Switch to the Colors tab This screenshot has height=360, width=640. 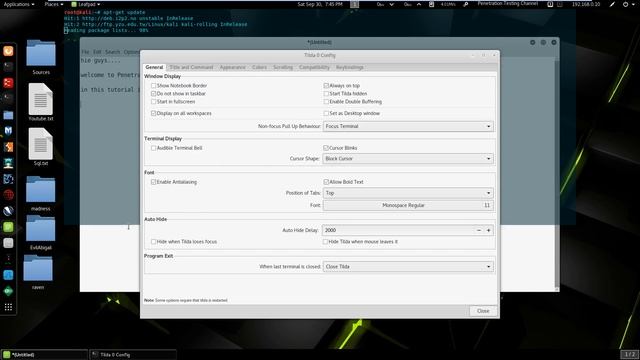tap(259, 67)
